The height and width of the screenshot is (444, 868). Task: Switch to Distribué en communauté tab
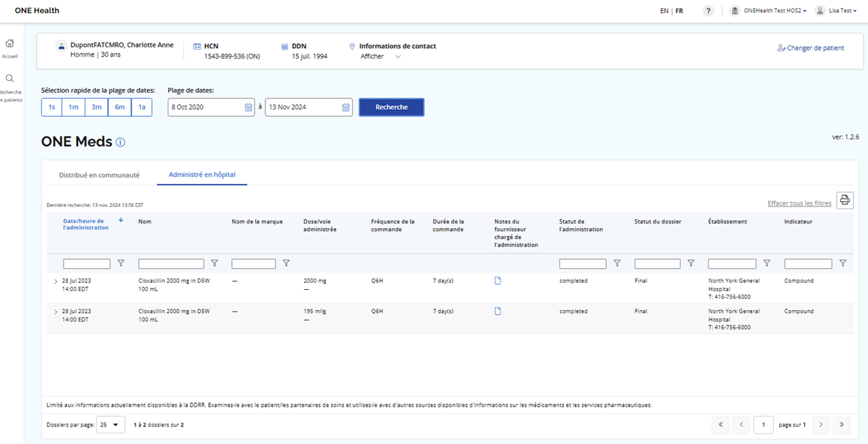point(99,175)
